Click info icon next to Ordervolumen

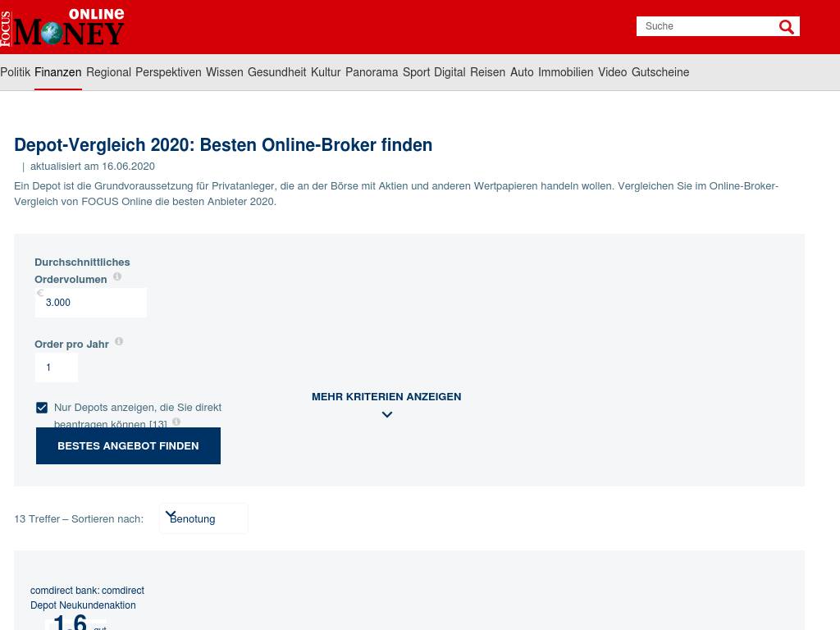click(x=117, y=277)
